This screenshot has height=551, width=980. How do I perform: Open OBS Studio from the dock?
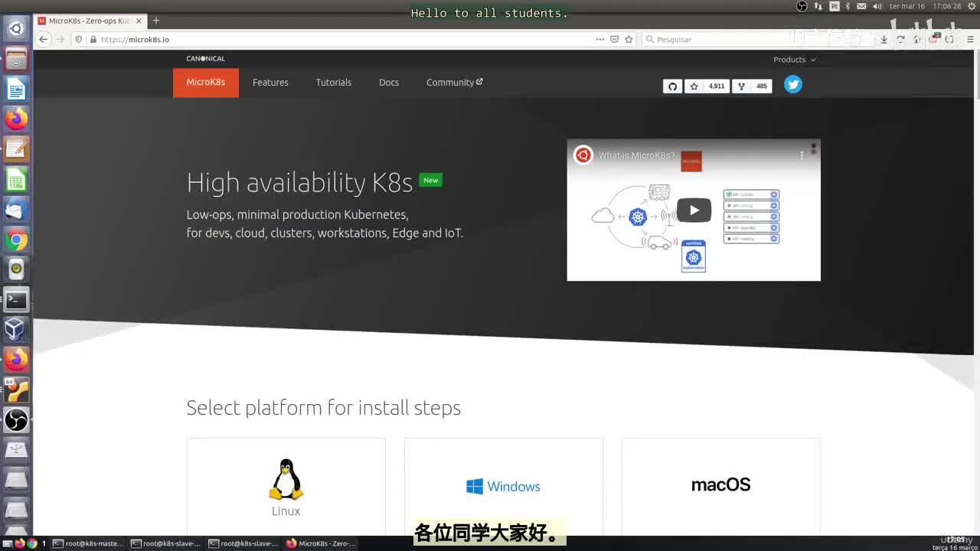click(x=16, y=419)
